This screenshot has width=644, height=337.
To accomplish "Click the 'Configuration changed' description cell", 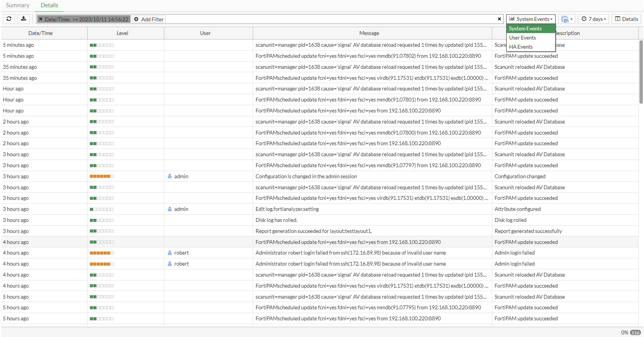I will 565,176.
